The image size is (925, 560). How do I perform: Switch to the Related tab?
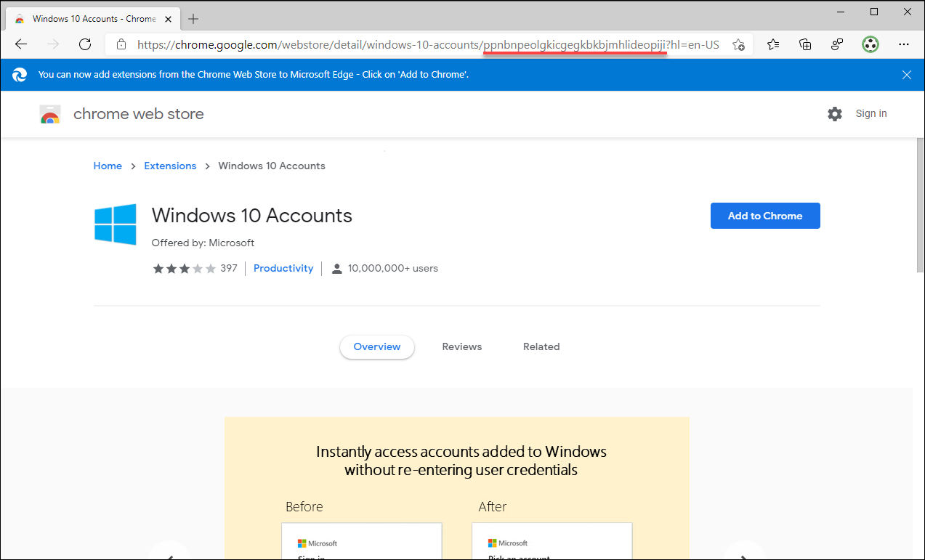(x=541, y=346)
